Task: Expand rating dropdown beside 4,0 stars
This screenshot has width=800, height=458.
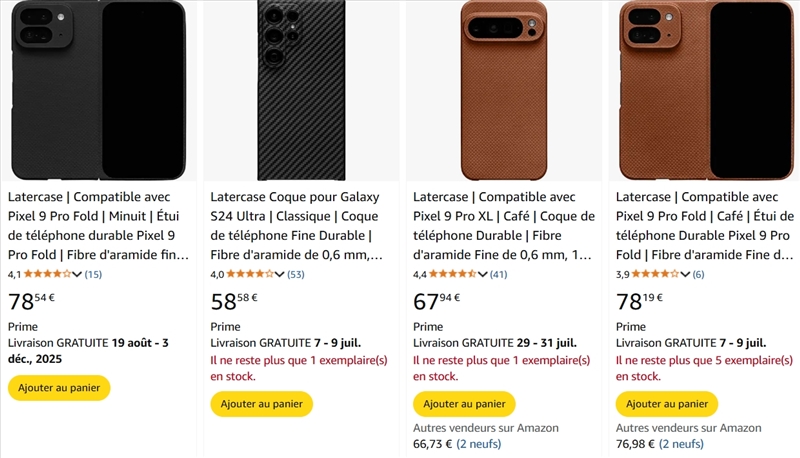Action: coord(280,274)
